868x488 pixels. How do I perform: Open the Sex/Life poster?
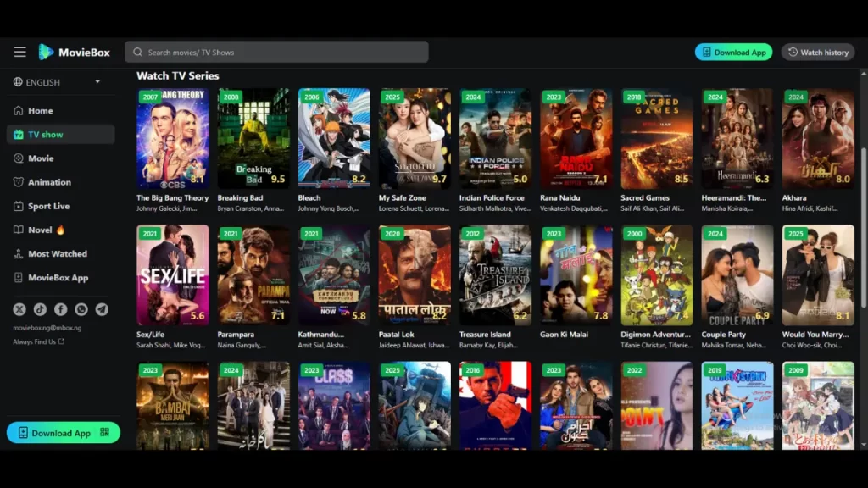[x=173, y=275]
